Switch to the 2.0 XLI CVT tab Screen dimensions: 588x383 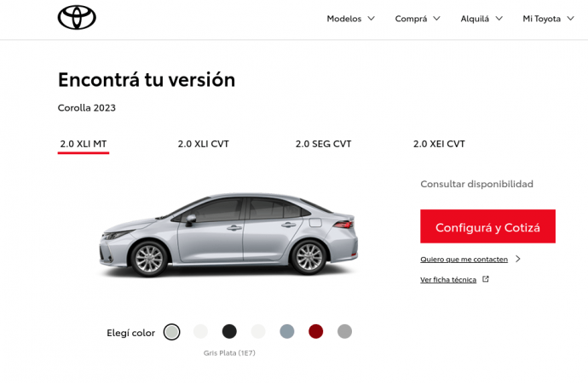(204, 144)
